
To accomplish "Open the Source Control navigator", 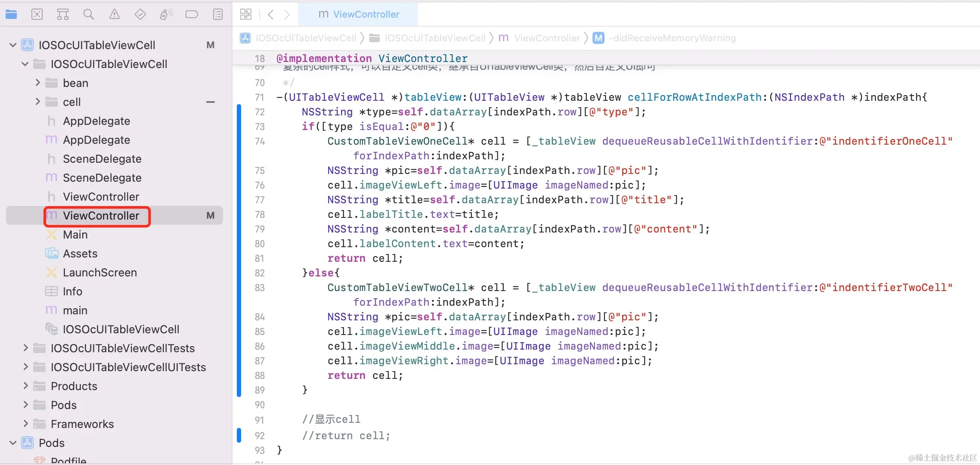I will pos(37,15).
